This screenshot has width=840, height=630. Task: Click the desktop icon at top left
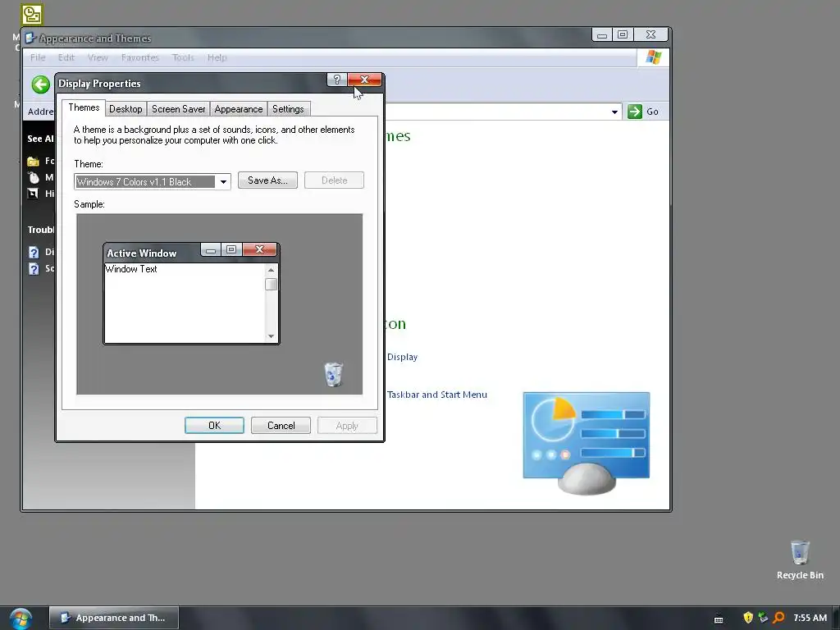point(32,15)
